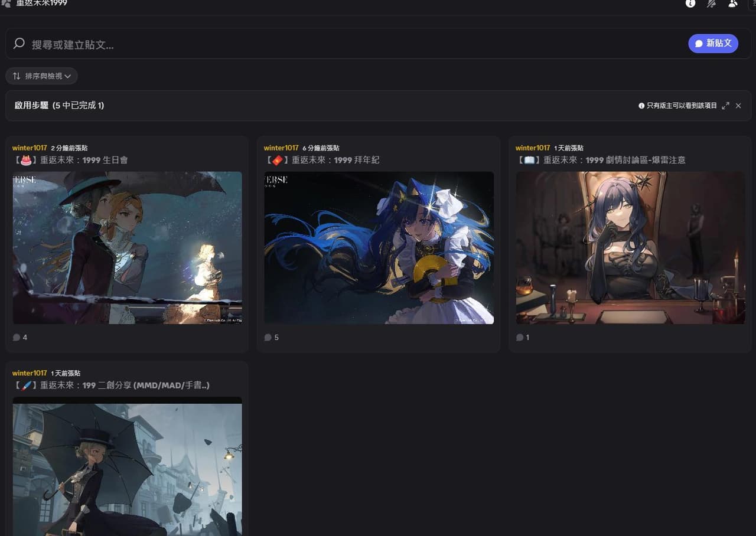Click the 啟用步驟 (5 中已完成 1) heading
Image resolution: width=756 pixels, height=536 pixels.
pos(59,106)
